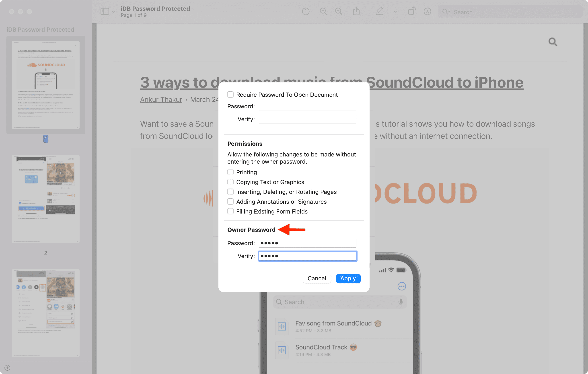Click the Rotate page icon
Screen dimensions: 588x374
click(411, 11)
